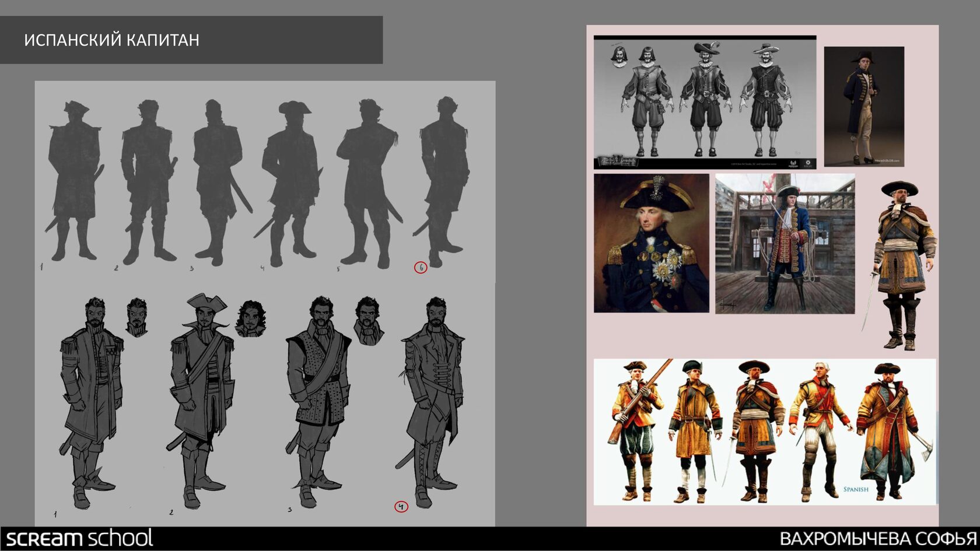Click the title text "ИСПАНСКИЙ КАПИТАН"
Viewport: 980px width, 551px height.
point(111,40)
